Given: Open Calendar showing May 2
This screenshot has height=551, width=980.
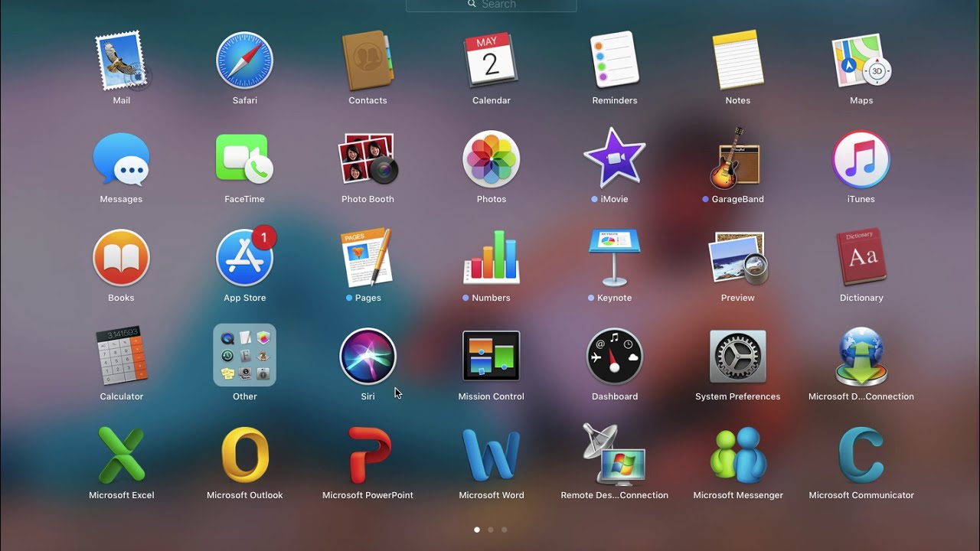Looking at the screenshot, I should point(491,60).
